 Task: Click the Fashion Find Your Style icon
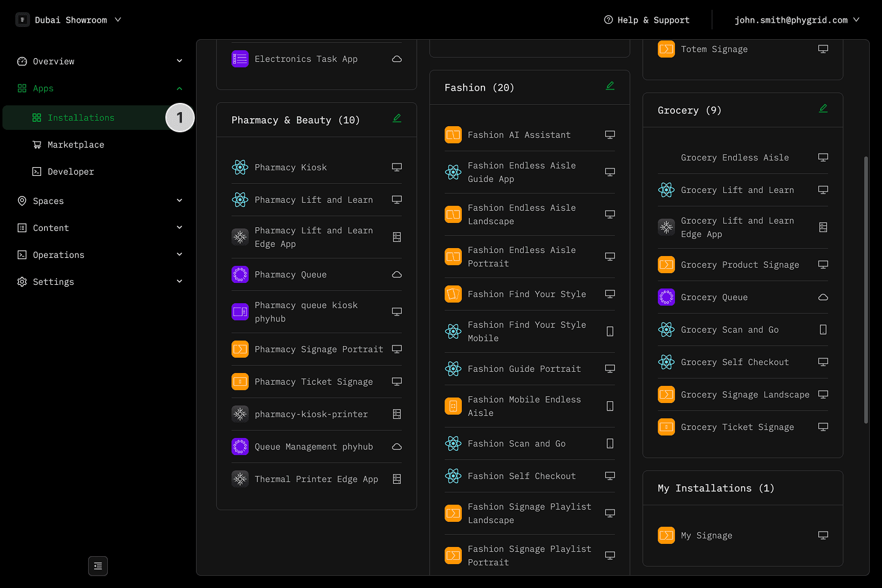click(453, 294)
